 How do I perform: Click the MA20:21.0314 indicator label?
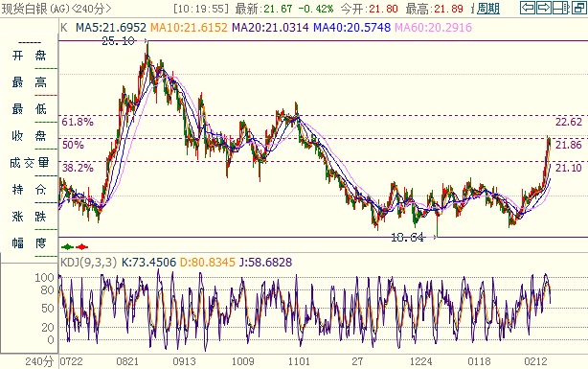[x=270, y=28]
